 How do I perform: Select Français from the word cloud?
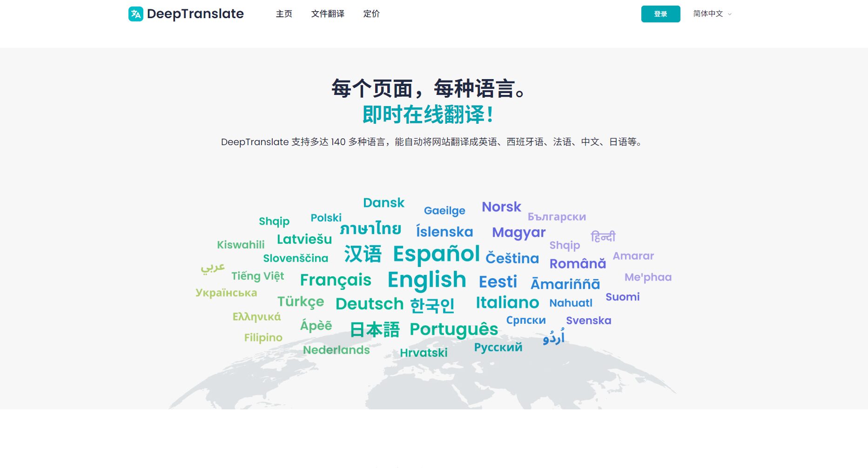336,280
